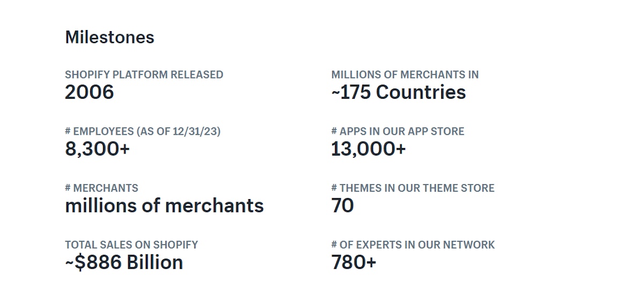Click the Milestones heading
Image resolution: width=644 pixels, height=293 pixels.
click(109, 37)
